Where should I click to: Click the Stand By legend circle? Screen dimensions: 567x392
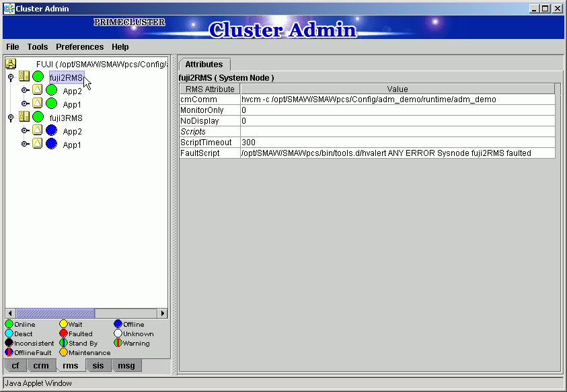pyautogui.click(x=64, y=343)
